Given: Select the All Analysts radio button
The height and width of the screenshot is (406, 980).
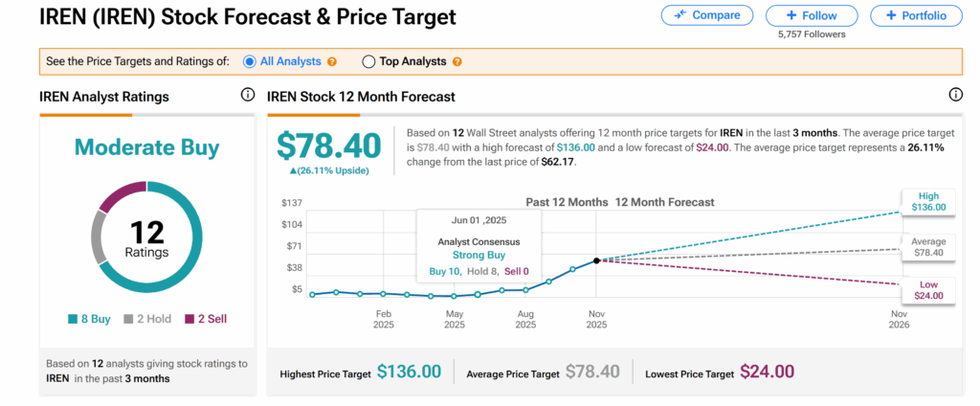Looking at the screenshot, I should pos(250,62).
